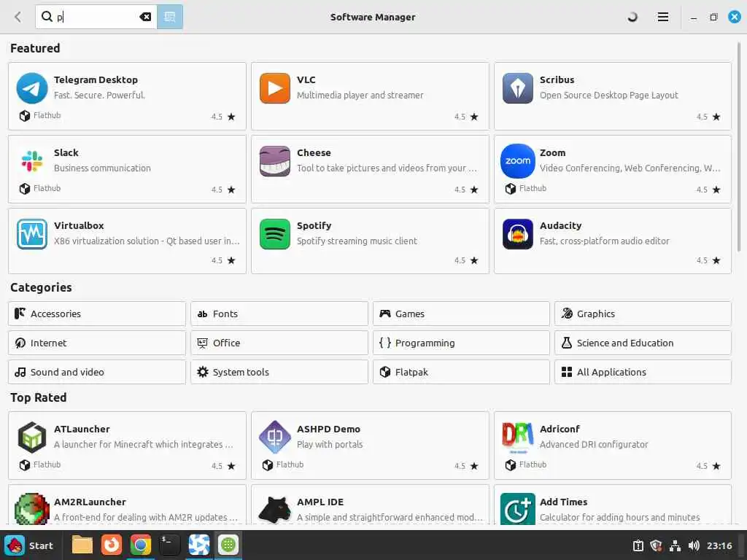Open the Flatpak category
The height and width of the screenshot is (560, 747).
(x=461, y=372)
